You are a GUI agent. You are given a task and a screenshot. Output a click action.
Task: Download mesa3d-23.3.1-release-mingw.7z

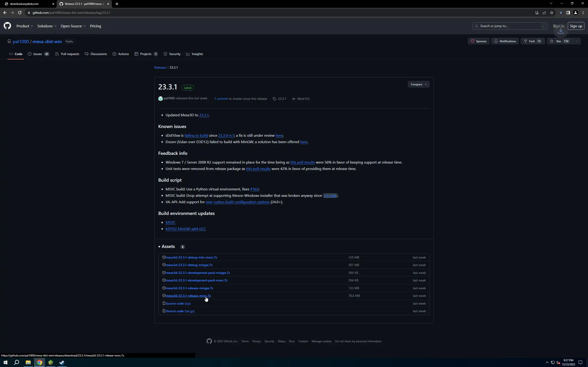pos(189,288)
